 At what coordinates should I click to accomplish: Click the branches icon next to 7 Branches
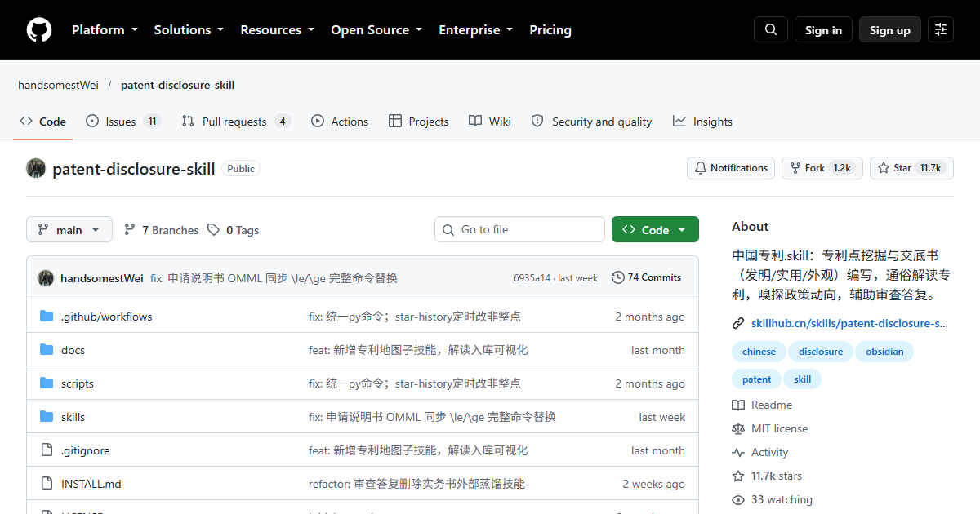tap(130, 230)
